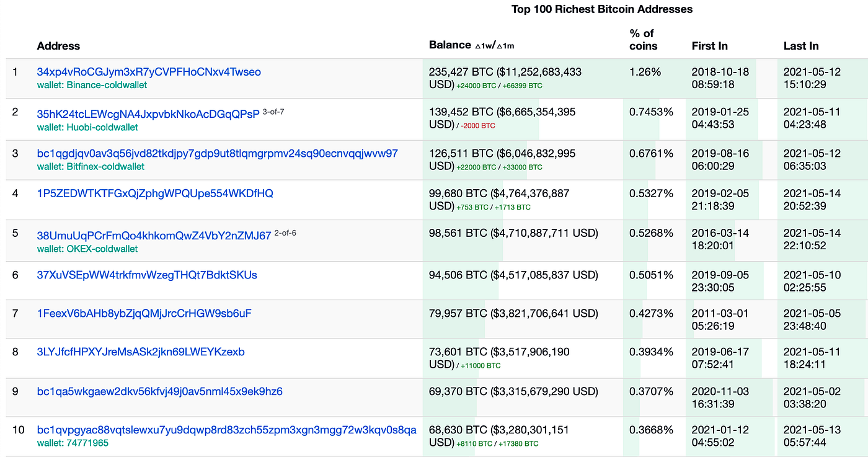Open address bc1qa5wkgaew2dkv56kfvj49j0av5nml45x9ek9hz6
Screen dimensions: 868x457
point(160,391)
